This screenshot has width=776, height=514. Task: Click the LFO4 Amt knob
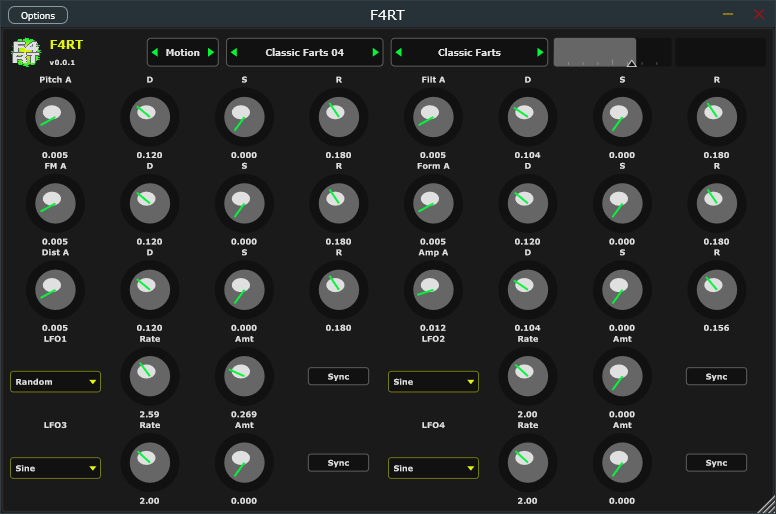point(622,463)
